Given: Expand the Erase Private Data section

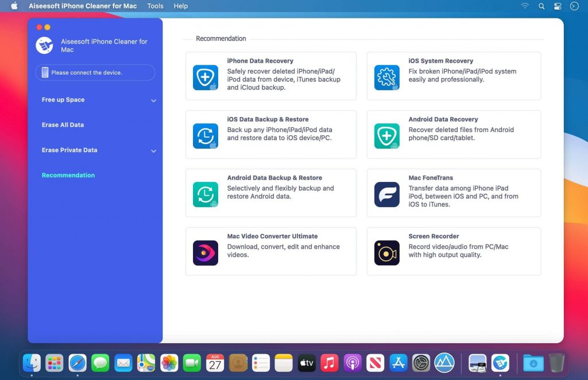Looking at the screenshot, I should tap(69, 150).
